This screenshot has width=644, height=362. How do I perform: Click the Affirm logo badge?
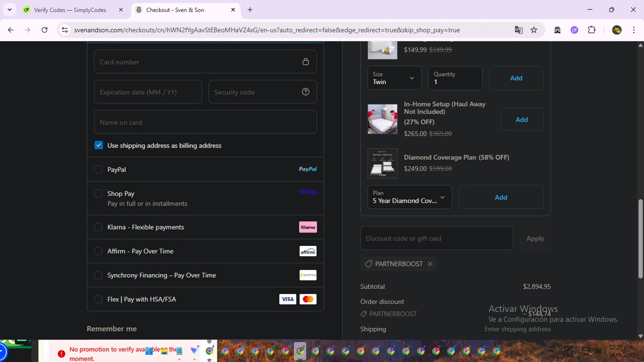coord(308,251)
